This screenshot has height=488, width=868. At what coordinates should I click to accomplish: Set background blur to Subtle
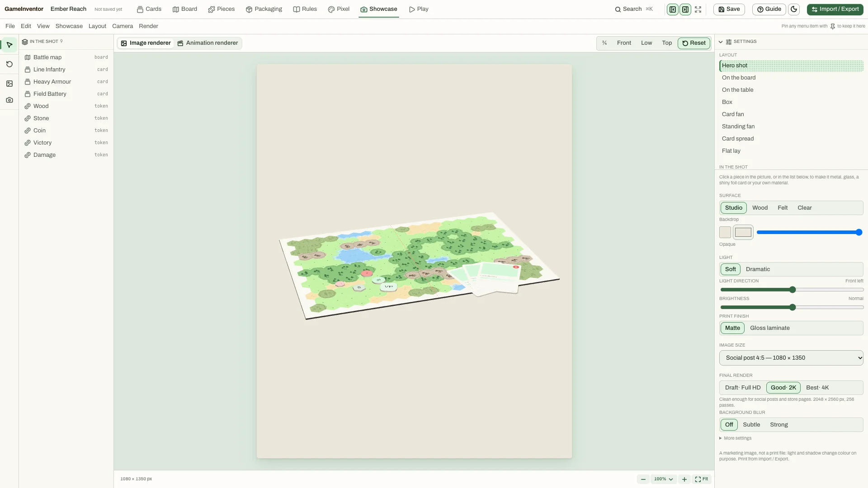(x=751, y=425)
